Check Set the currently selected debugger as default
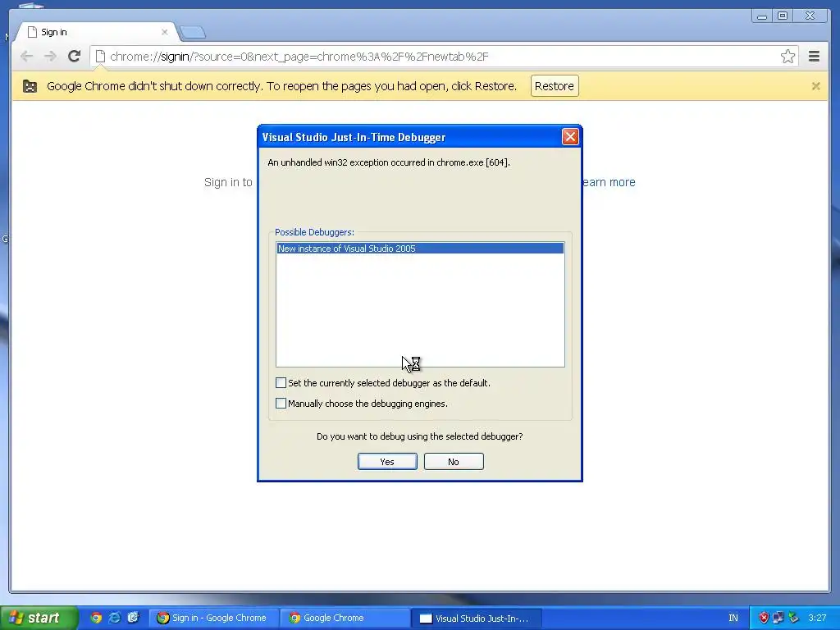Screen dimensions: 840x630 coord(281,382)
